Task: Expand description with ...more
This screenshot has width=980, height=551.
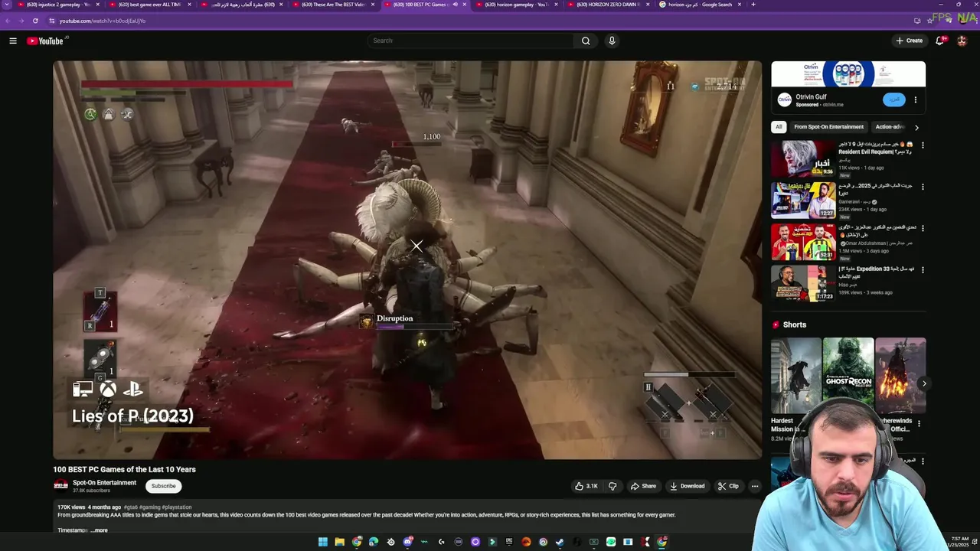Action: pos(100,530)
